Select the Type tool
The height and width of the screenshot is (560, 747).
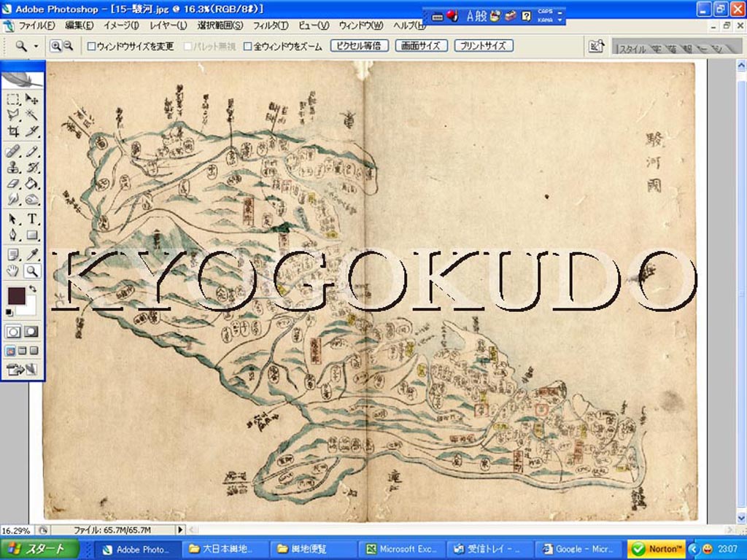31,219
